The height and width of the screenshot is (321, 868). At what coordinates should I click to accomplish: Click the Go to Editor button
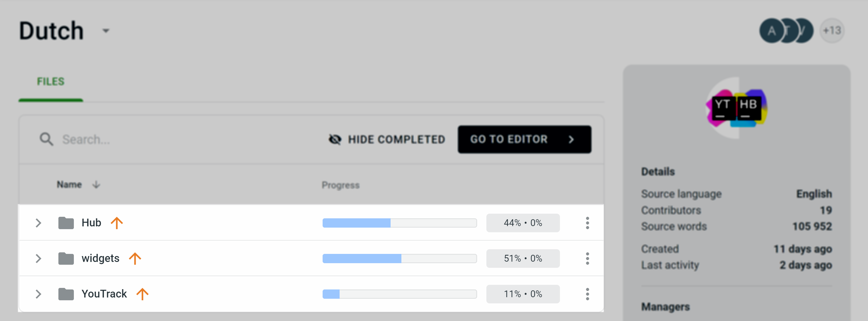point(524,139)
